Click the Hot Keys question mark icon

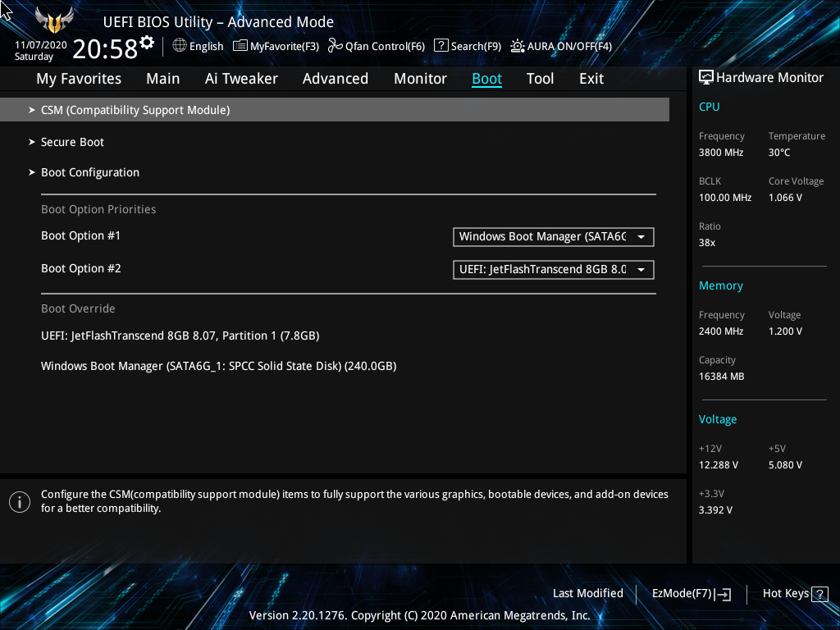tap(819, 594)
